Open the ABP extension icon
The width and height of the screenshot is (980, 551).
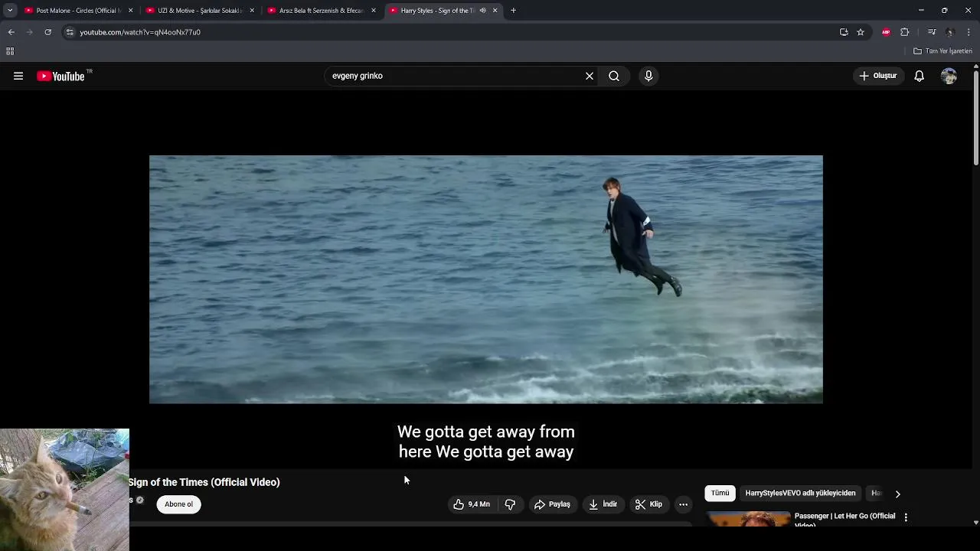(886, 32)
